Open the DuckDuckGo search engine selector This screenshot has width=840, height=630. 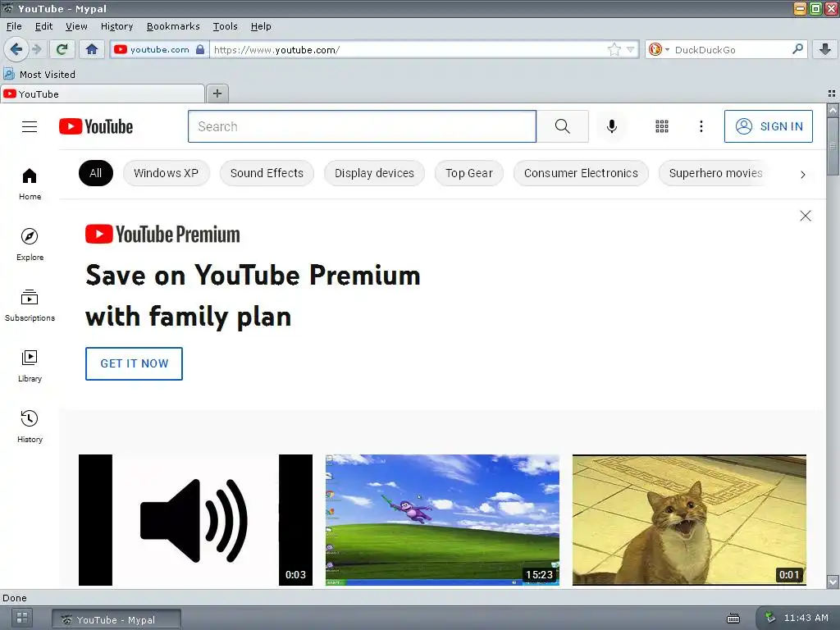click(659, 50)
